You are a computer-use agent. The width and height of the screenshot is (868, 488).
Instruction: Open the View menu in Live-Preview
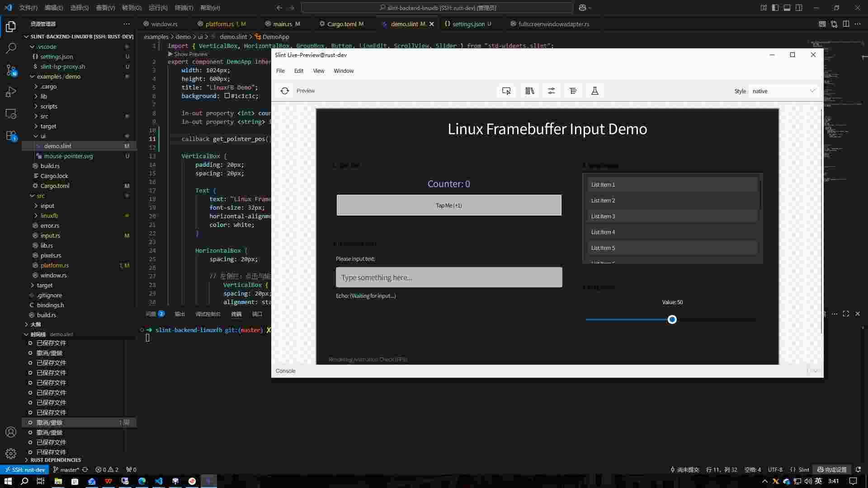(x=318, y=71)
